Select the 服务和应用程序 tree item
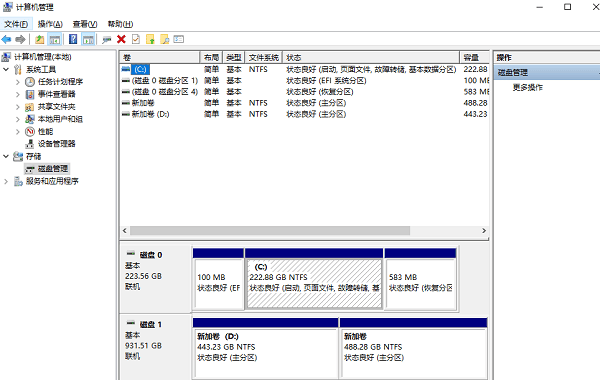600x380 pixels. [x=52, y=181]
